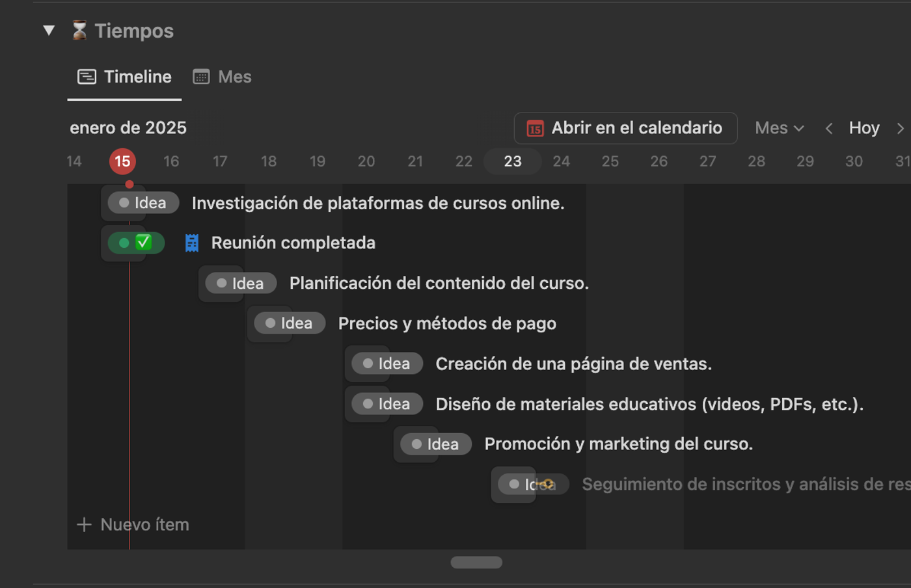Click the next-period arrow beside Hoy

[901, 128]
